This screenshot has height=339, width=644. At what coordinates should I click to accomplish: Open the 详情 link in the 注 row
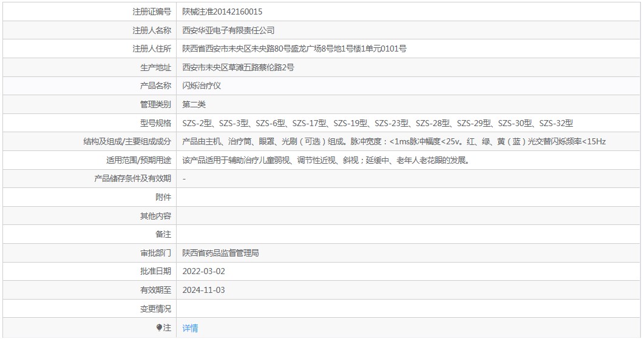190,328
